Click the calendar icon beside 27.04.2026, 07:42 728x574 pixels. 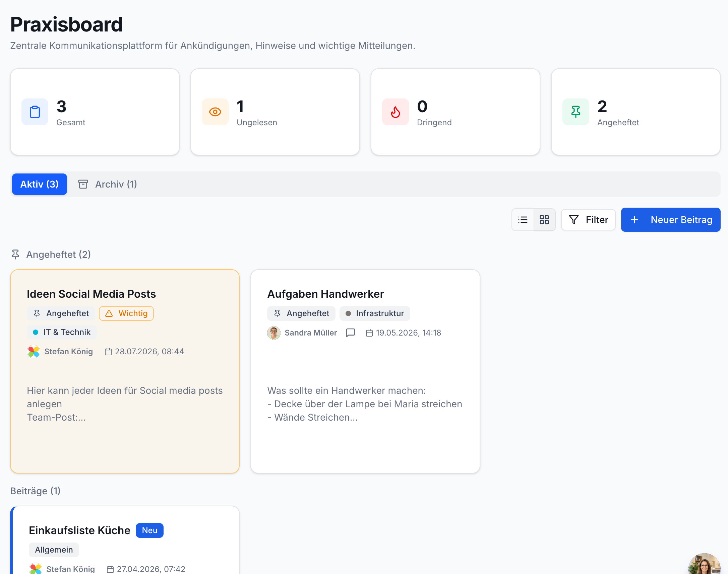110,569
